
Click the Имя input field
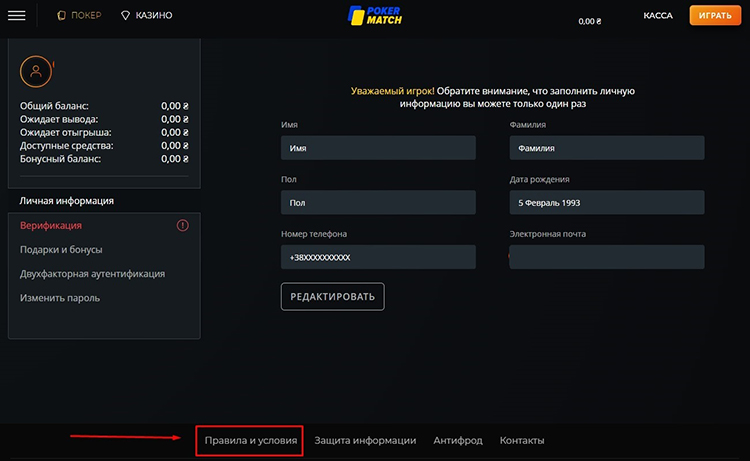tap(378, 148)
